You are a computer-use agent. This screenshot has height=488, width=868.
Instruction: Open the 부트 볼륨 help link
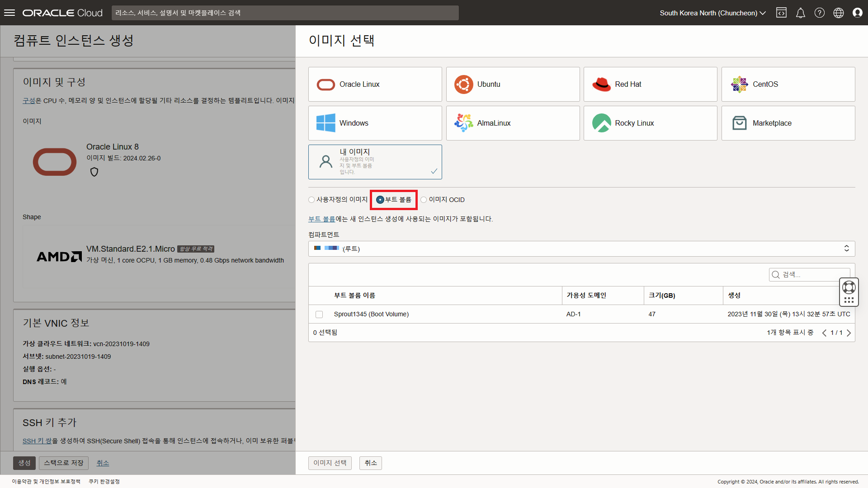point(321,219)
